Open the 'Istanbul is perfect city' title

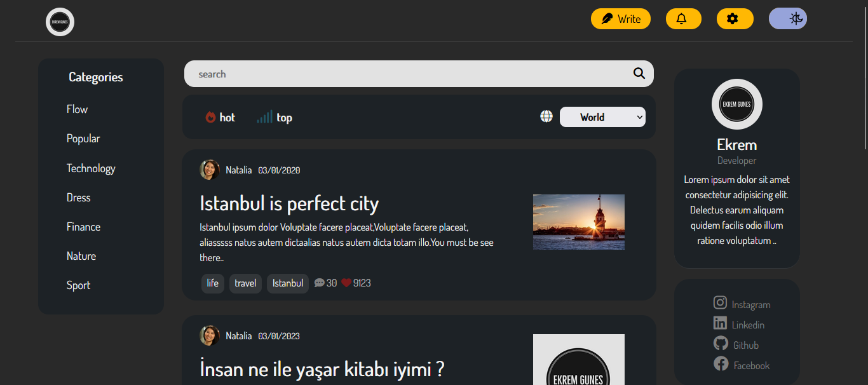coord(289,203)
